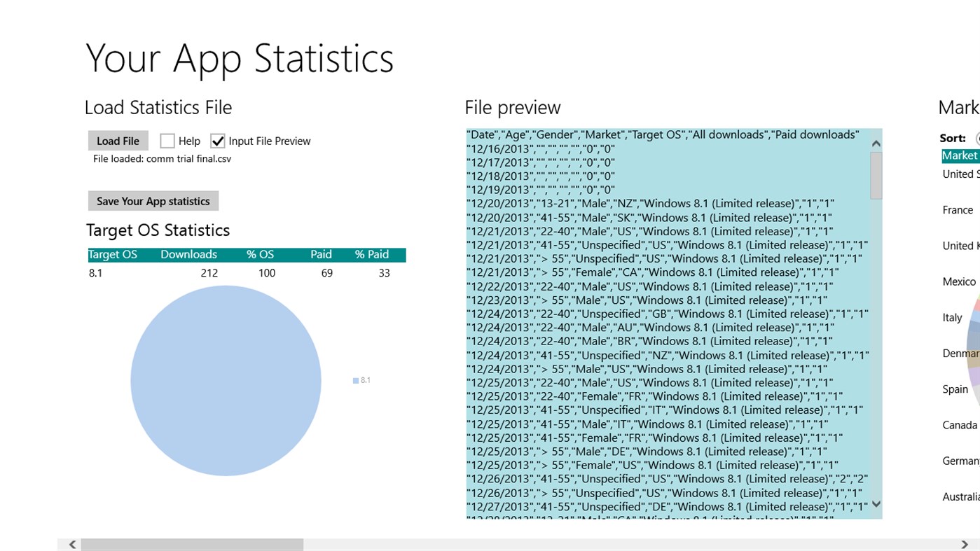Uncheck the Input File Preview checkbox
Image resolution: width=980 pixels, height=551 pixels.
point(218,141)
